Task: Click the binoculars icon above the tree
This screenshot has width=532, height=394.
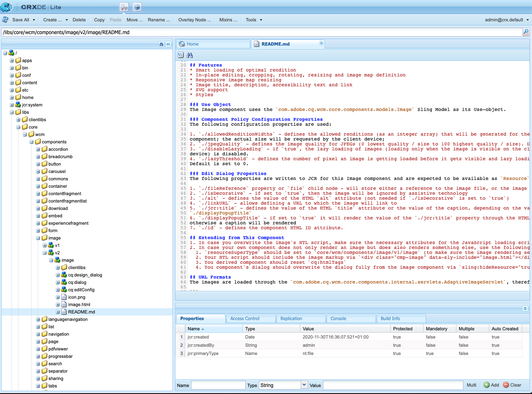Action: click(x=161, y=44)
